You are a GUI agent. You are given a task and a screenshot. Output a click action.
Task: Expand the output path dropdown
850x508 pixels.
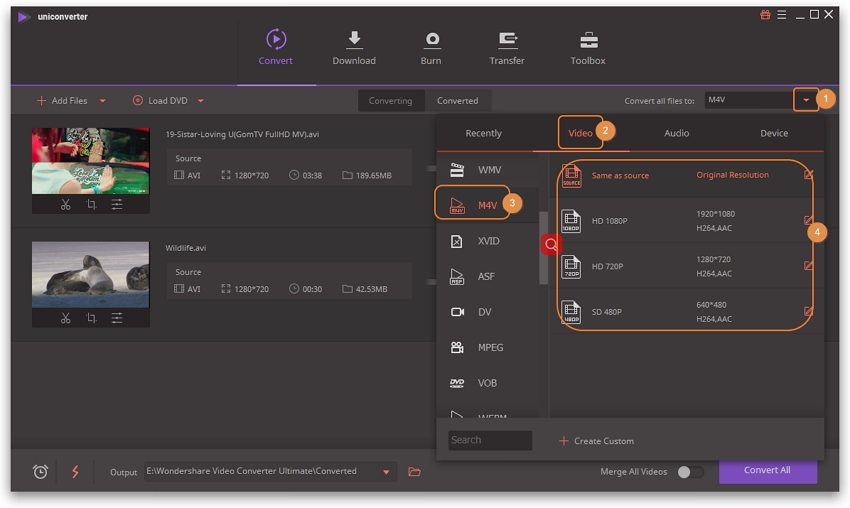(x=387, y=472)
